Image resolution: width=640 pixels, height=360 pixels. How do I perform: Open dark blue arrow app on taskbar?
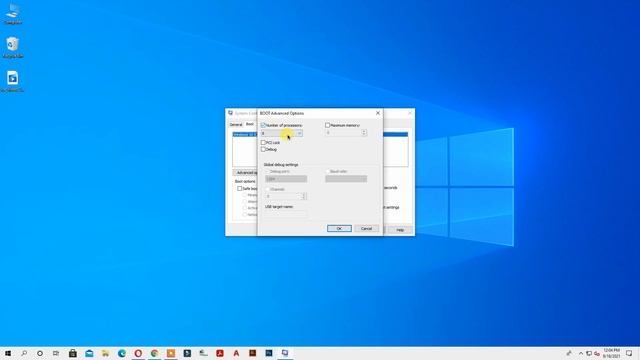click(187, 353)
